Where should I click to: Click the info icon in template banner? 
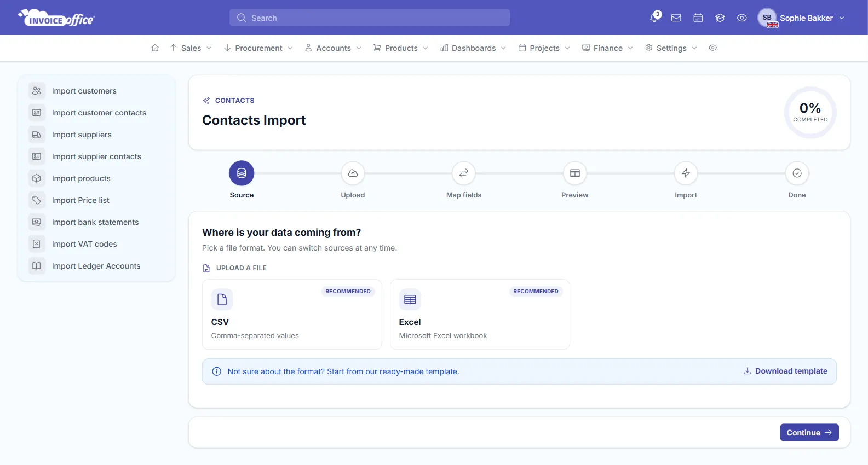click(217, 371)
